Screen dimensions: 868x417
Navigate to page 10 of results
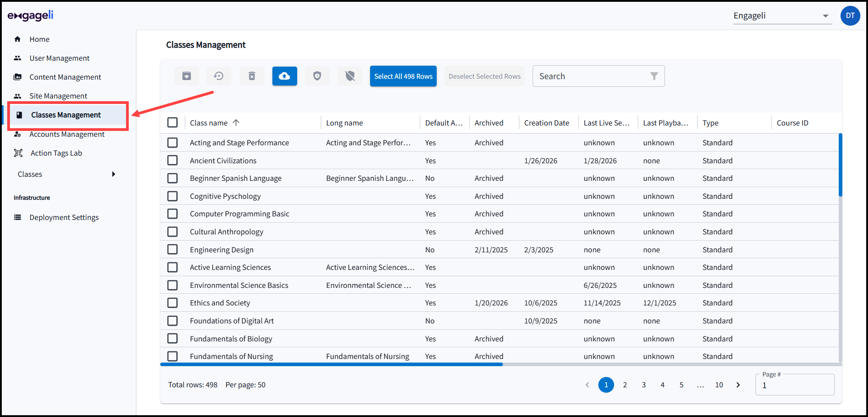click(719, 385)
